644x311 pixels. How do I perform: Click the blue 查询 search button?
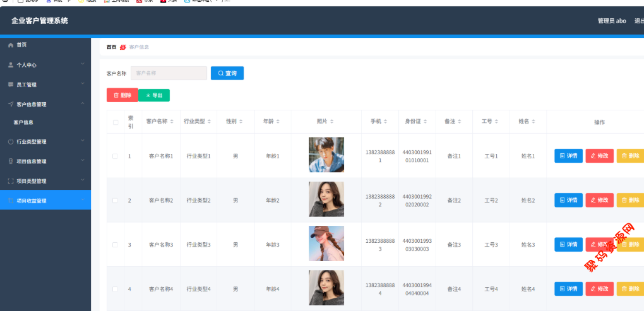pyautogui.click(x=227, y=73)
